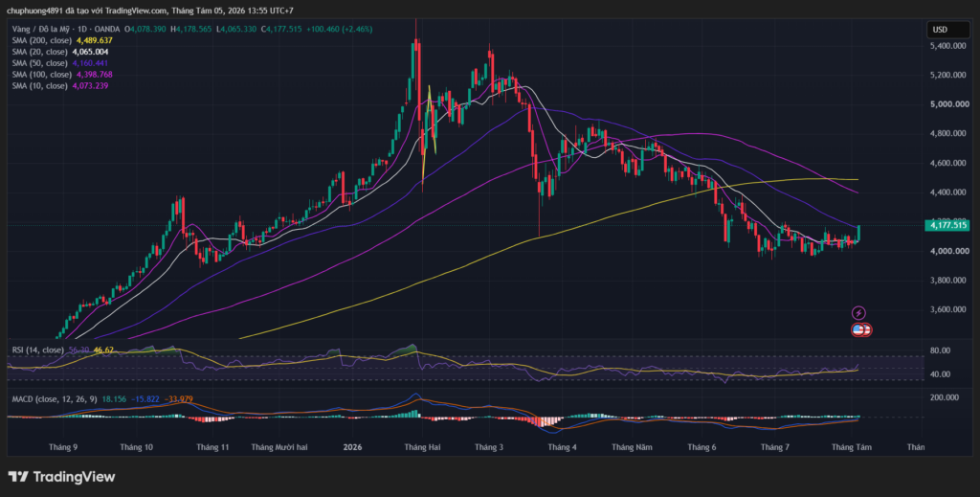Click the SMA 100 value 4,398.768
This screenshot has height=497, width=980.
(x=95, y=75)
